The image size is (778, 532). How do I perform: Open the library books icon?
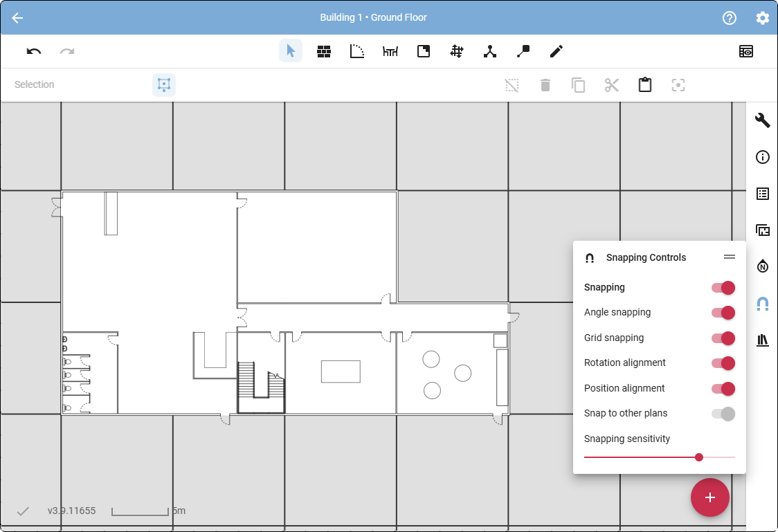[x=763, y=340]
